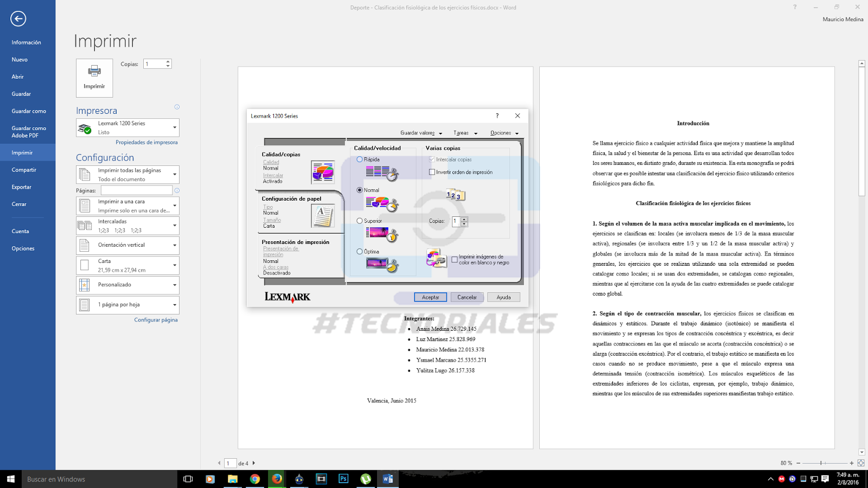Click the zoom to page icon
The height and width of the screenshot is (488, 868).
[x=861, y=463]
